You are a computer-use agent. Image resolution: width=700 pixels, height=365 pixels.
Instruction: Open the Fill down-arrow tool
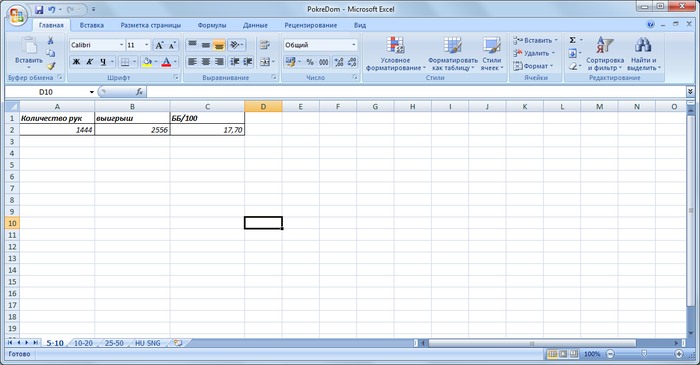572,53
